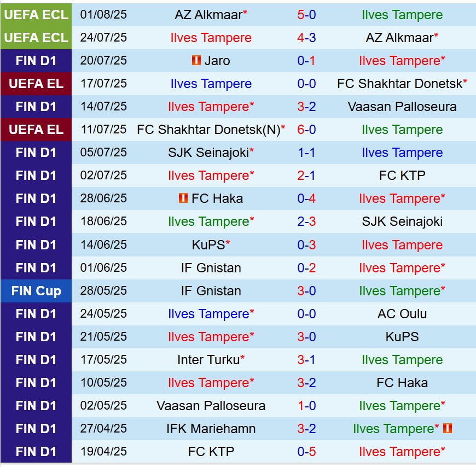Open the AZ Alkmaar 5-0 score
The height and width of the screenshot is (467, 476).
(x=306, y=15)
